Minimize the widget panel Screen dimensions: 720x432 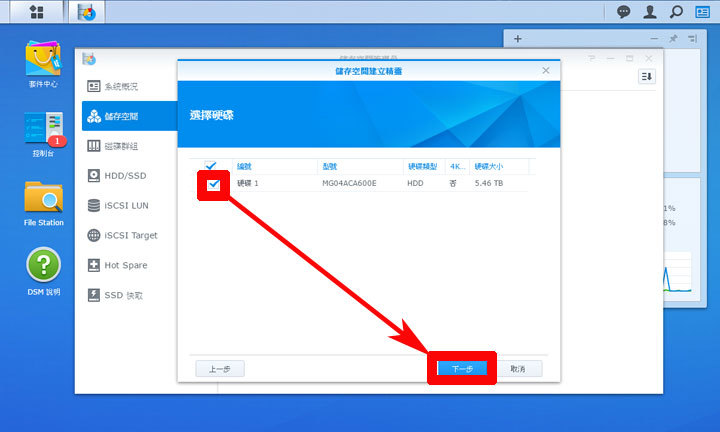pos(654,39)
